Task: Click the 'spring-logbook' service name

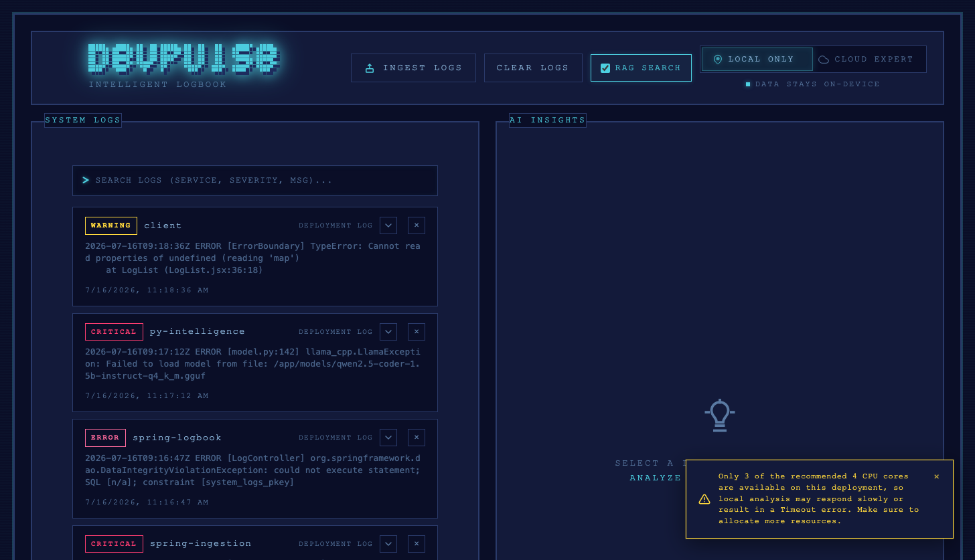Action: 177,438
